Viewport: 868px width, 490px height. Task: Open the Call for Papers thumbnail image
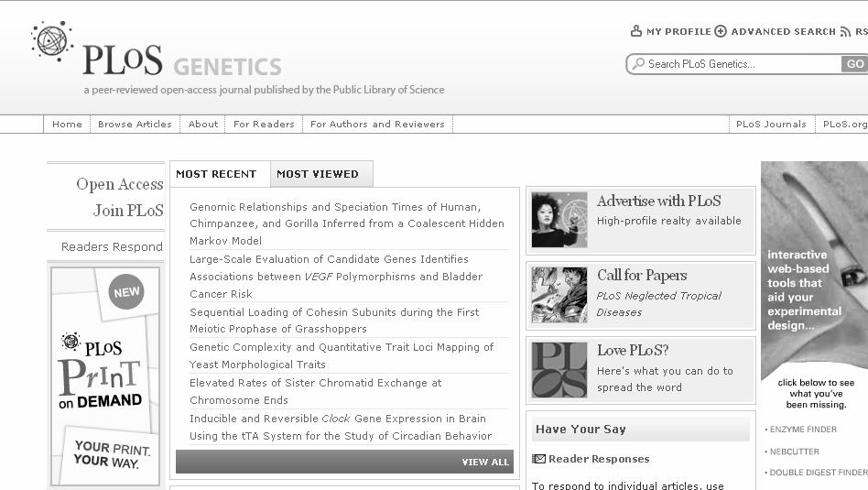[x=559, y=295]
